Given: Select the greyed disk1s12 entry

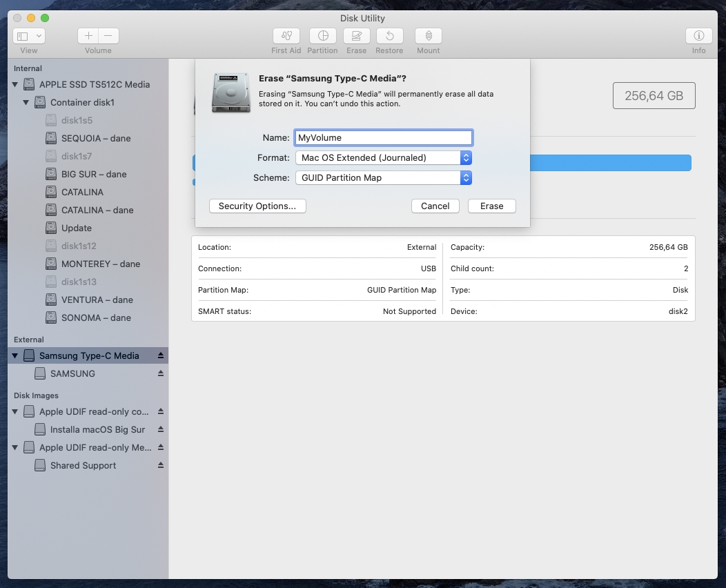Looking at the screenshot, I should click(x=88, y=246).
